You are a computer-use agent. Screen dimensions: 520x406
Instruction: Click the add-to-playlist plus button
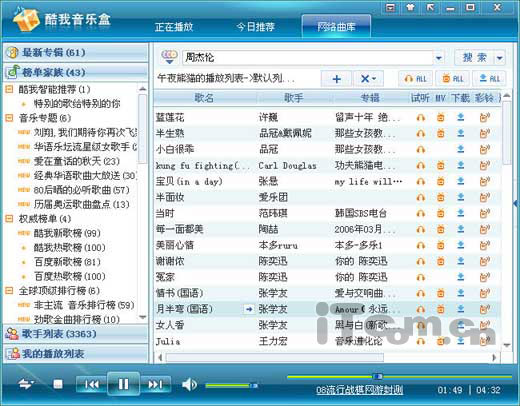click(x=336, y=79)
